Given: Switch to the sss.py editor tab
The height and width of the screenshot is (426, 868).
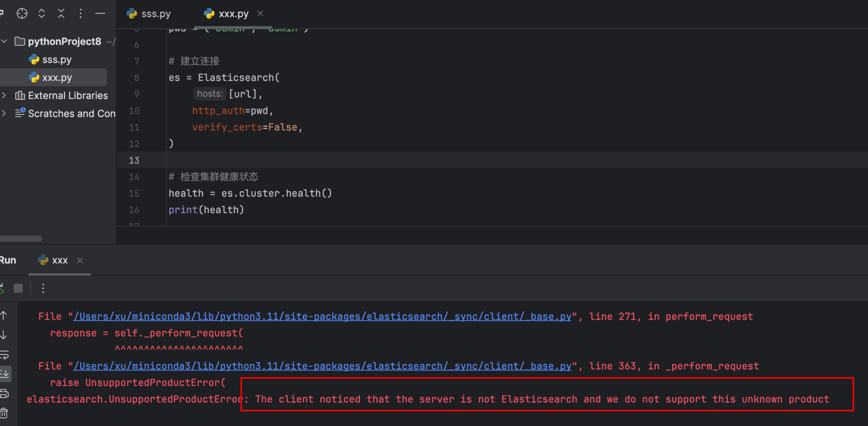Looking at the screenshot, I should click(x=155, y=14).
